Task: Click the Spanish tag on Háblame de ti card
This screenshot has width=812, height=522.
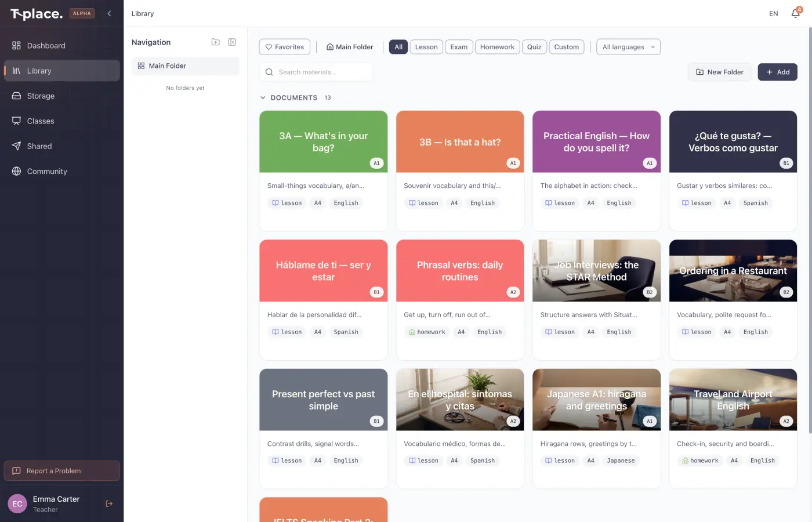Action: 346,332
